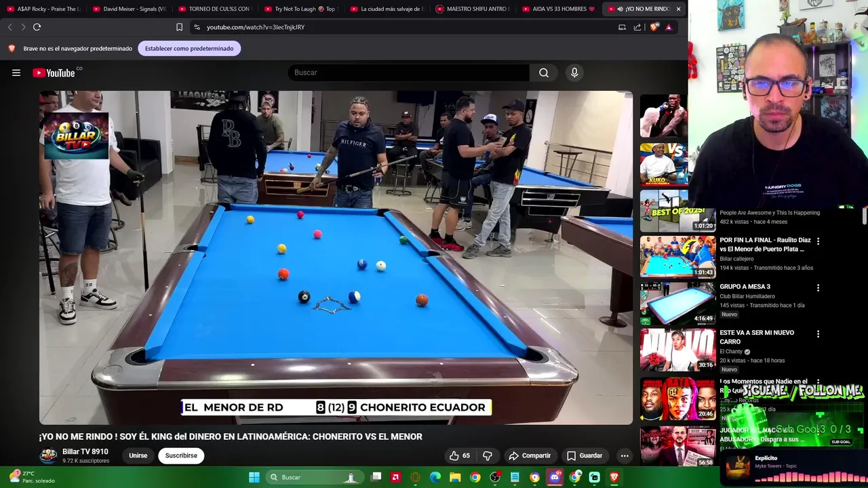Reload the page with the refresh icon
868x488 pixels.
[37, 27]
